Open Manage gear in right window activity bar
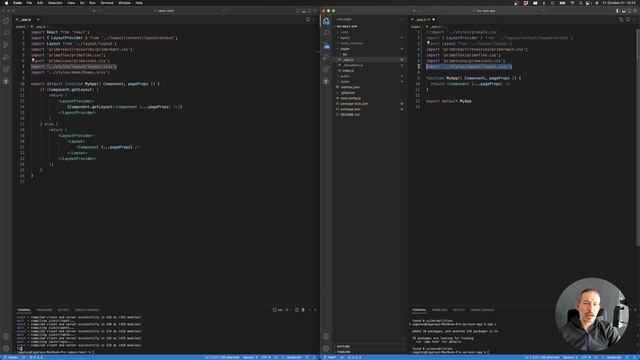Image resolution: width=640 pixels, height=360 pixels. tap(326, 349)
